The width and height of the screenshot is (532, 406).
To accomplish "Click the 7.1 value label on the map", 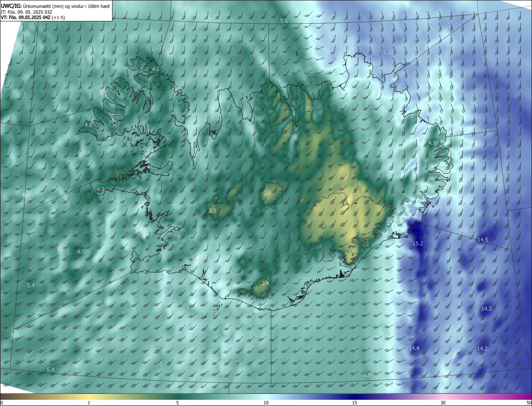I will 190,309.
